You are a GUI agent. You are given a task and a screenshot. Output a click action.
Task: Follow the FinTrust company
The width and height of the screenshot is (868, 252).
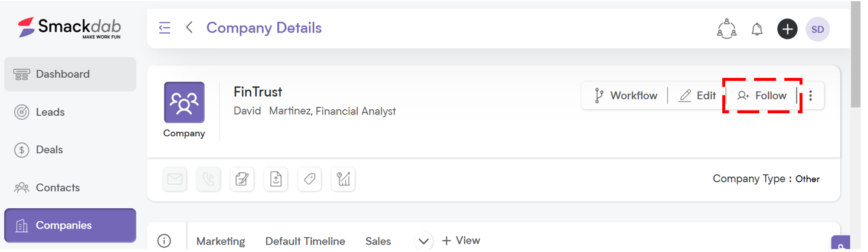pyautogui.click(x=762, y=96)
